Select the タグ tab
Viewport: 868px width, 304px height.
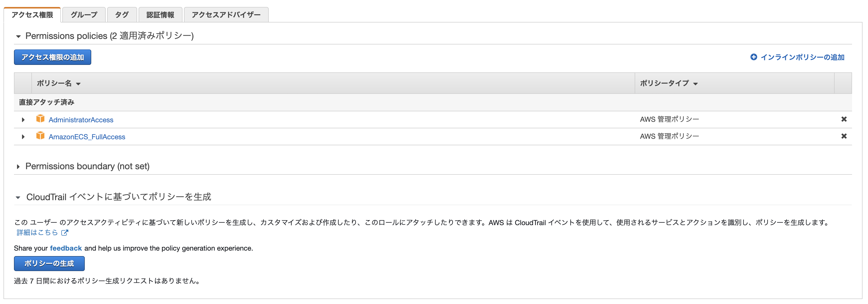tap(122, 14)
